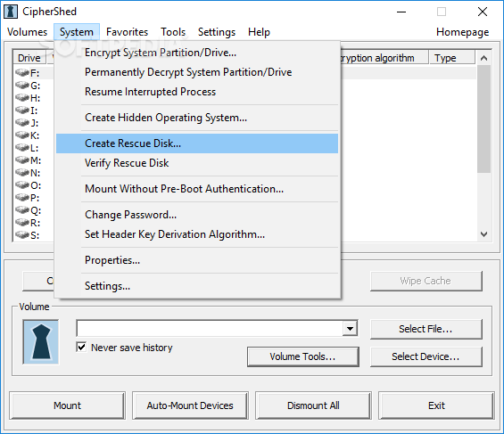Click the CipherShed keyhole logo in Volume group
Viewport: 504px width, 434px height.
click(x=41, y=342)
